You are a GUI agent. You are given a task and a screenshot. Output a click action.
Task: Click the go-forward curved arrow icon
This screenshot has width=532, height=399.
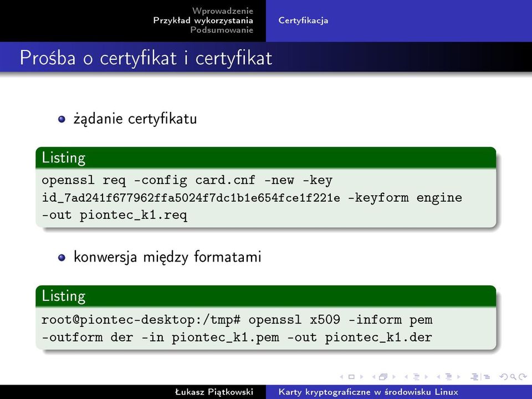point(523,377)
